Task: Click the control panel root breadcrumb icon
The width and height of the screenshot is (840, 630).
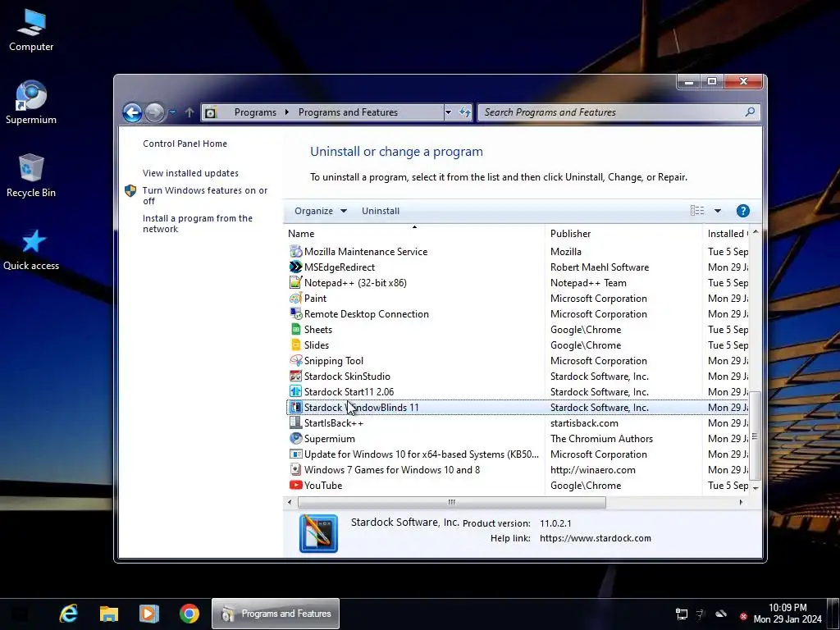Action: tap(211, 112)
